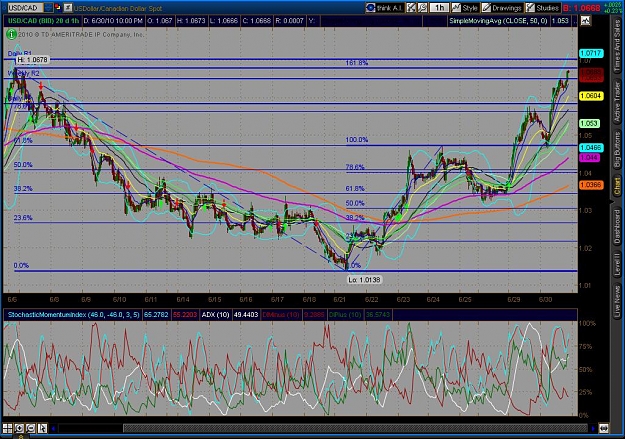Open the Drawings menu
The width and height of the screenshot is (625, 439).
tap(502, 8)
